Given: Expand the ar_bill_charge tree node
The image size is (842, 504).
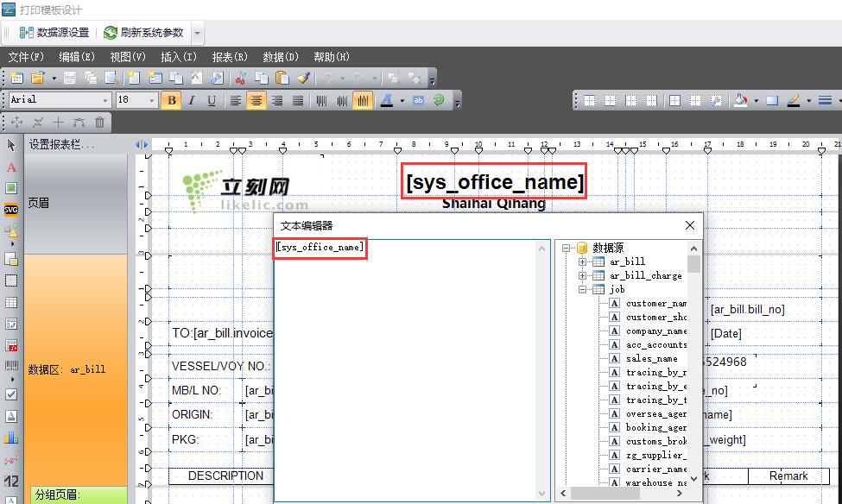Looking at the screenshot, I should (x=582, y=276).
